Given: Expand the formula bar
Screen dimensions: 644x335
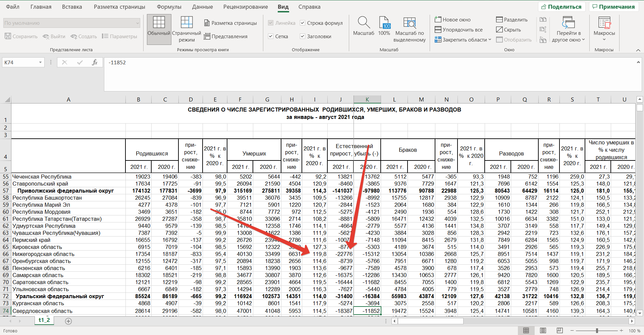Looking at the screenshot, I should pyautogui.click(x=638, y=62).
